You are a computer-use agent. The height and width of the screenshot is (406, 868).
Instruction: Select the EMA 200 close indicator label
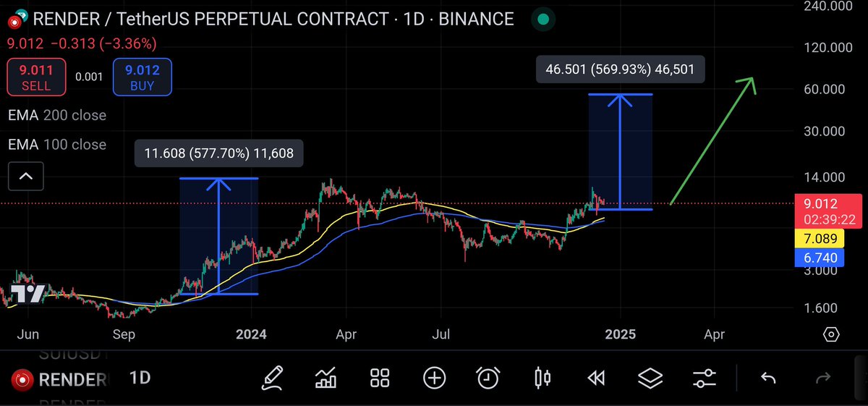tap(57, 115)
